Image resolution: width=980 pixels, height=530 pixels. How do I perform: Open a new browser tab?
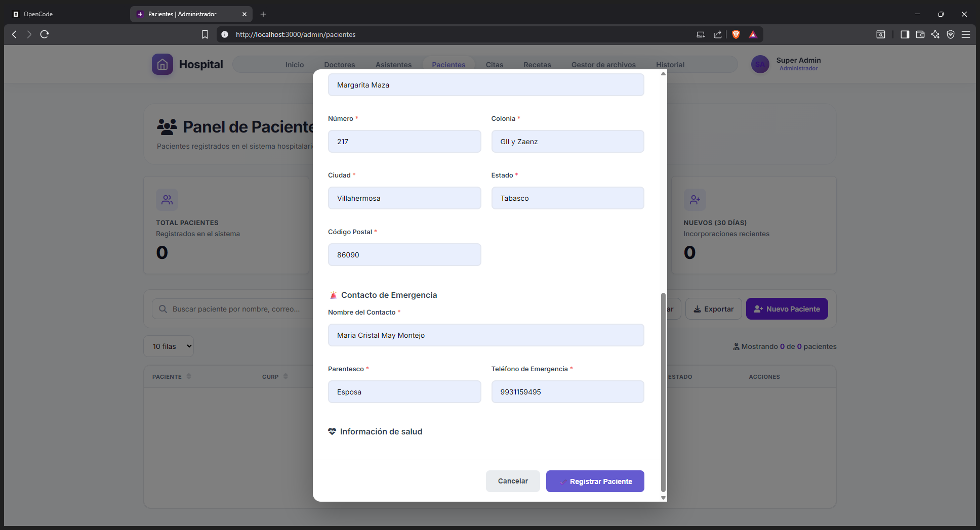[263, 14]
